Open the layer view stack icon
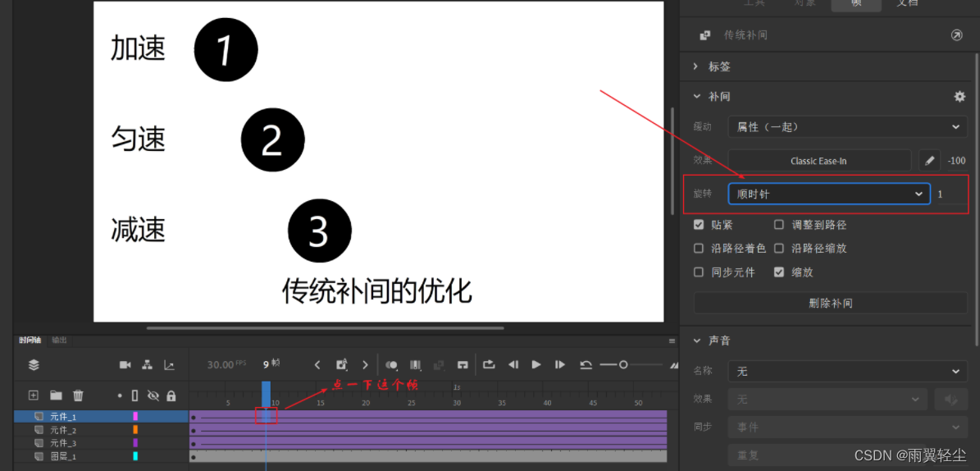The image size is (980, 471). [x=34, y=364]
